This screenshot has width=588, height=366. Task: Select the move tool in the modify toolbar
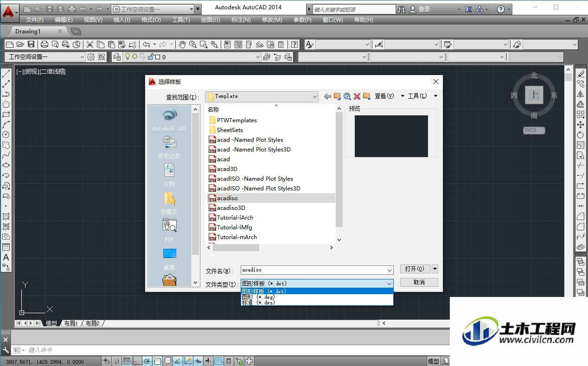coord(581,125)
